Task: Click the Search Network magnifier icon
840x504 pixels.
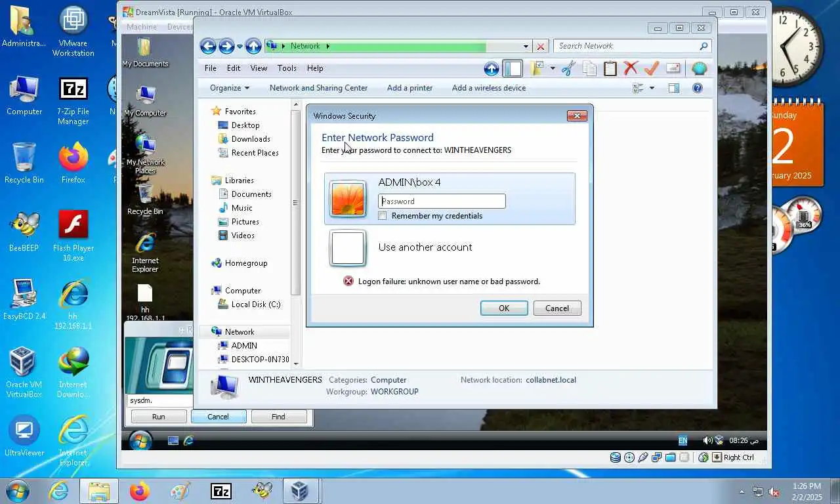Action: click(x=703, y=46)
